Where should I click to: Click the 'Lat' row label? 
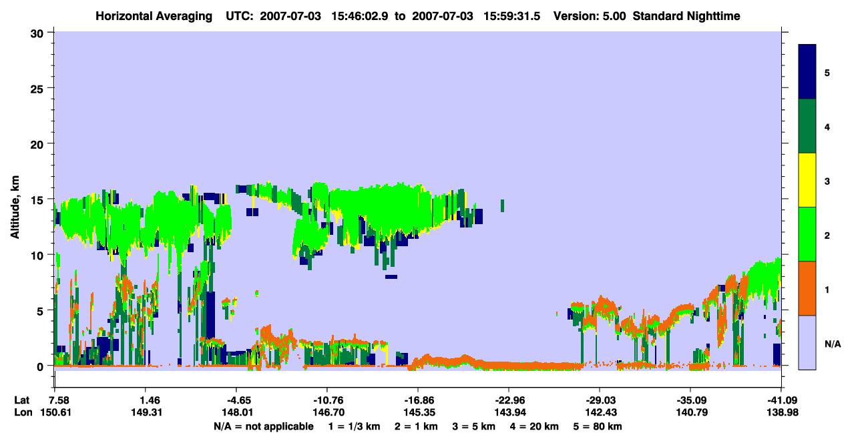[x=21, y=400]
